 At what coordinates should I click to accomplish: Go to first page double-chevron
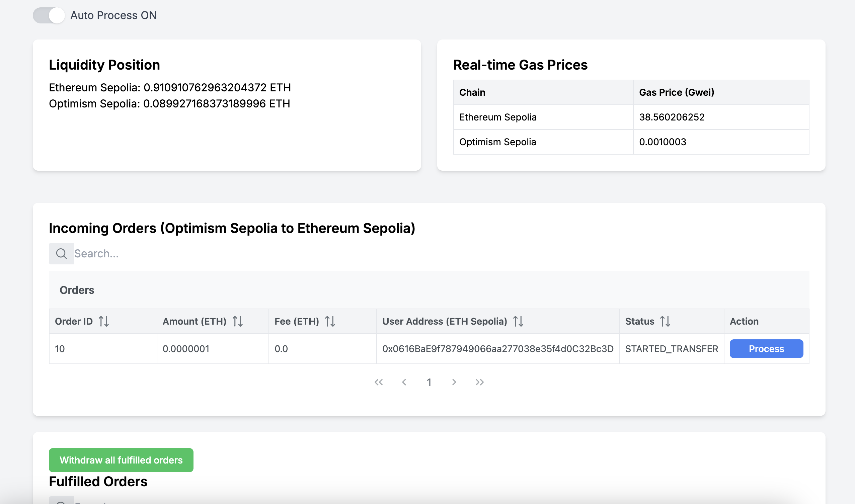click(x=379, y=382)
